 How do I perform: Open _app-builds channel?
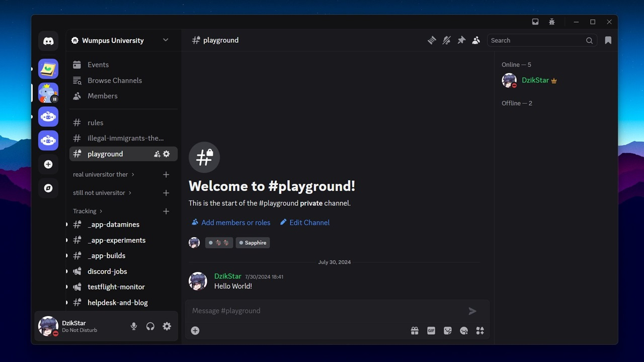click(123, 256)
